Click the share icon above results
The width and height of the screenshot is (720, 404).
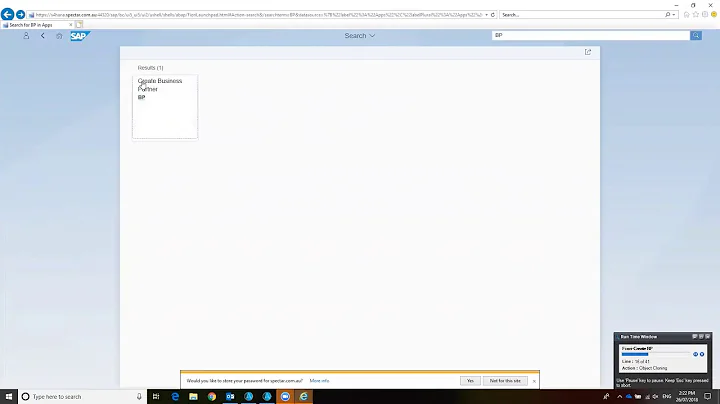(588, 52)
